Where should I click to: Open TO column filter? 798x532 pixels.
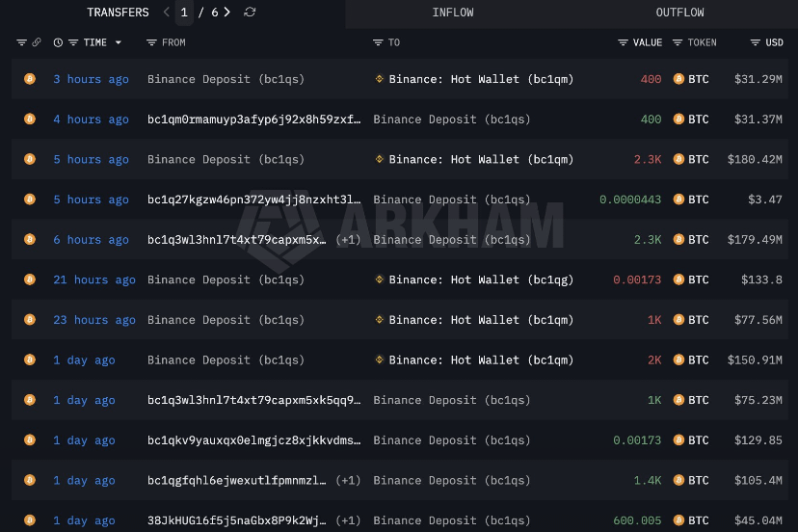378,42
